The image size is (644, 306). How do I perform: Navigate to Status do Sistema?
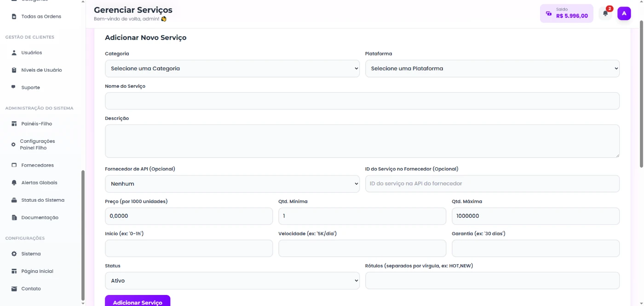click(x=42, y=200)
